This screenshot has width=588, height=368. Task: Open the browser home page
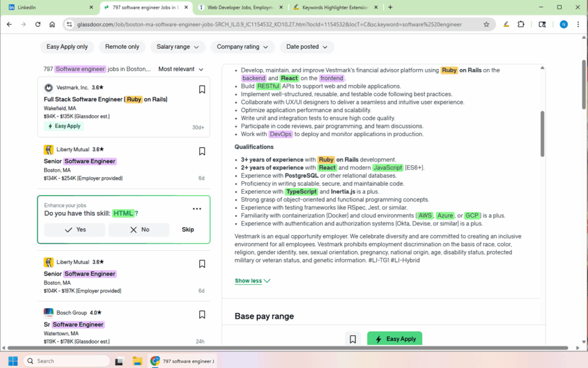tap(52, 24)
